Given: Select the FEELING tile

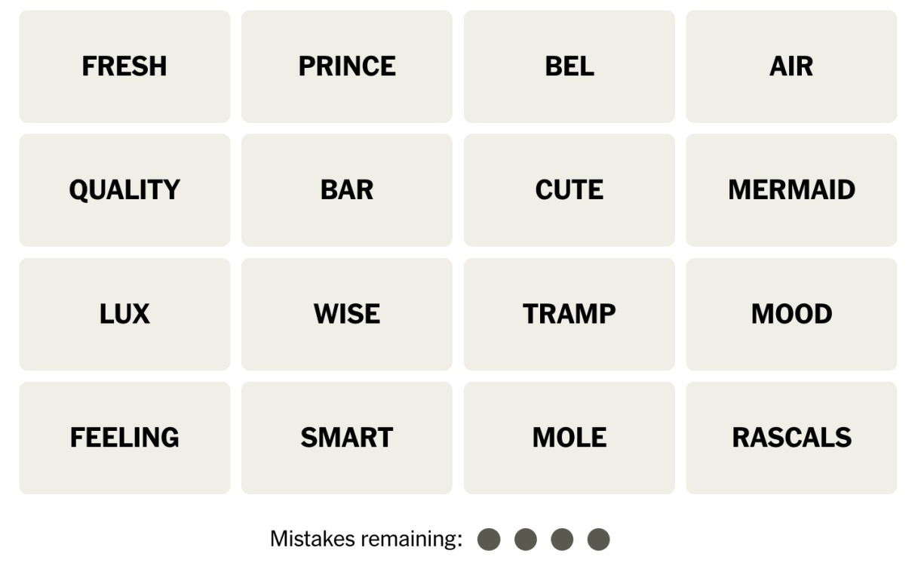Looking at the screenshot, I should tap(124, 438).
